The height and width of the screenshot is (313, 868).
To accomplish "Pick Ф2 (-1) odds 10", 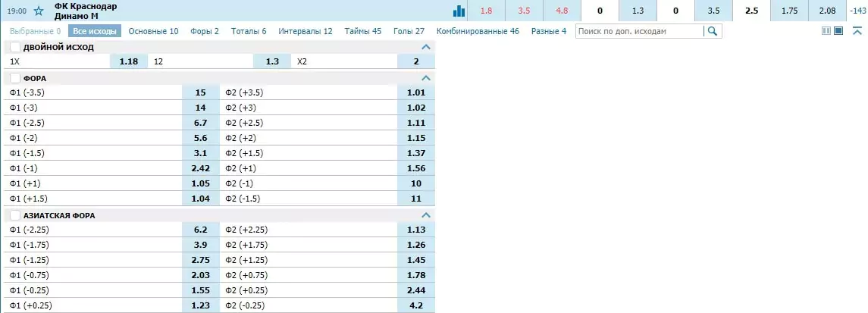I will (416, 183).
